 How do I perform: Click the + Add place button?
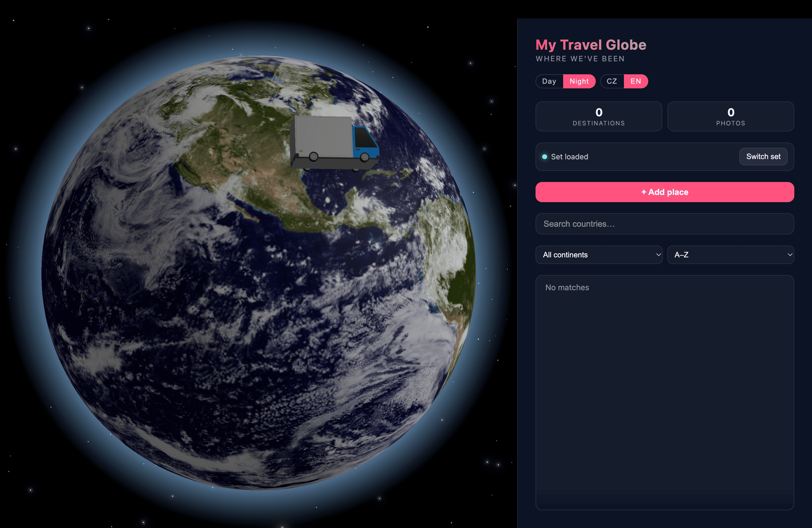pos(665,192)
